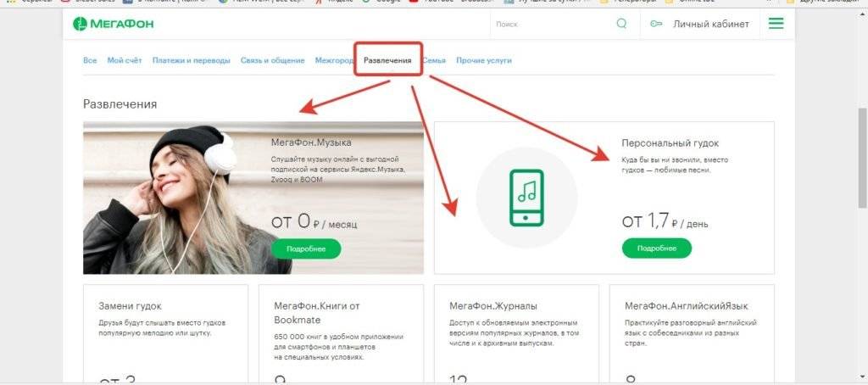Click the phone music note icon
The image size is (868, 385).
[526, 198]
